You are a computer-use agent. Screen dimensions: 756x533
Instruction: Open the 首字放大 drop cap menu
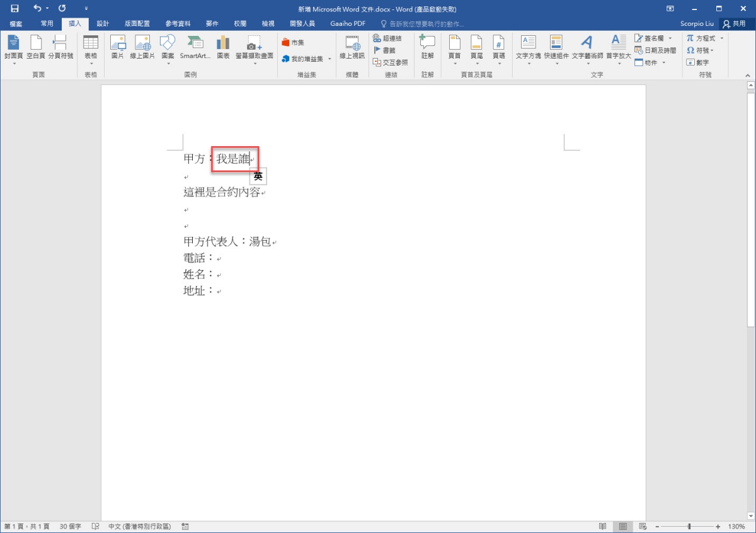click(x=619, y=50)
